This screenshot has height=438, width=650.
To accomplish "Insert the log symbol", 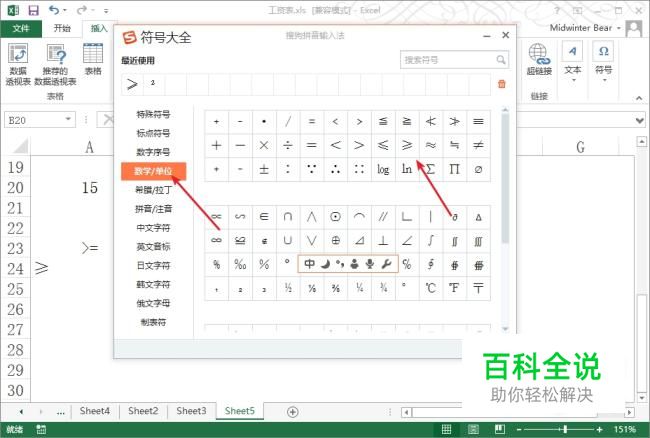I will click(383, 169).
